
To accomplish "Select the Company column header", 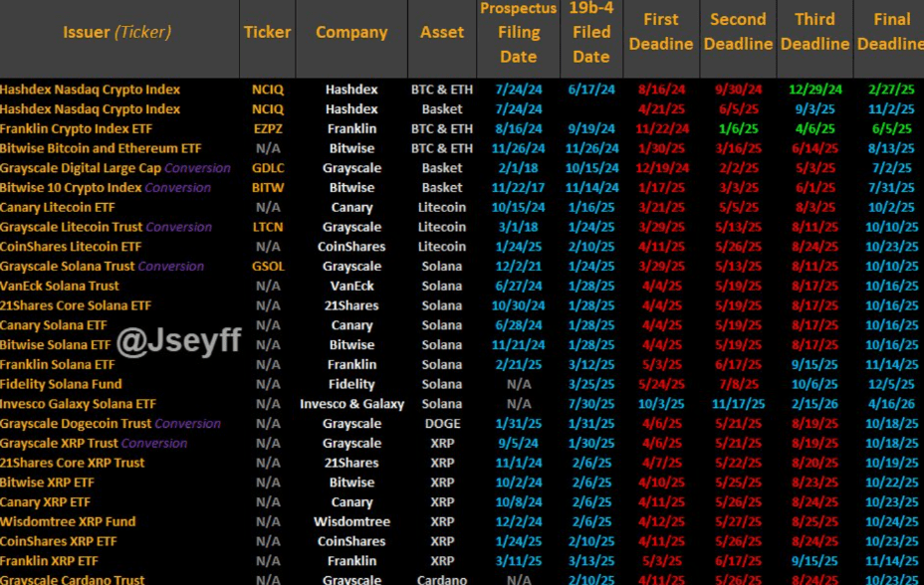I will pos(351,32).
